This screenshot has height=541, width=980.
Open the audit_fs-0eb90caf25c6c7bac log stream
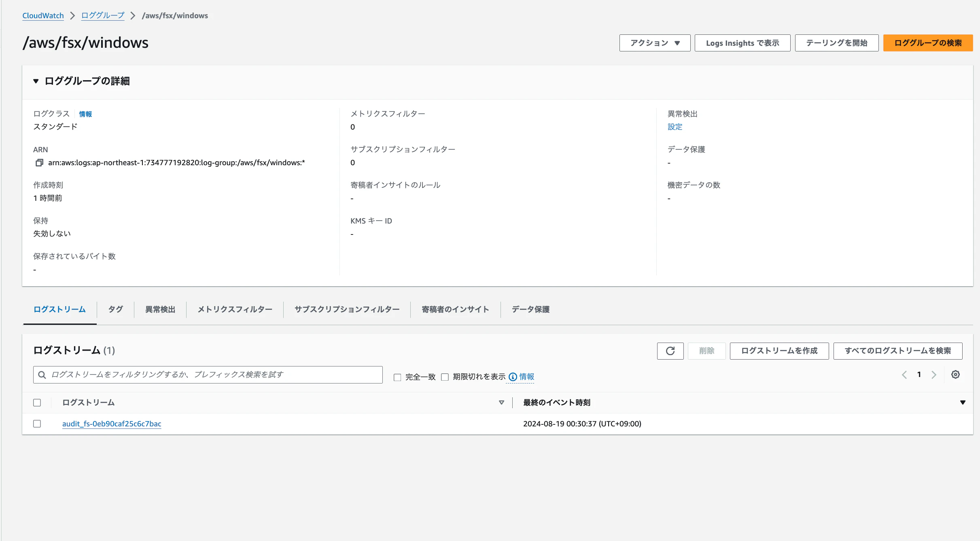click(x=112, y=424)
